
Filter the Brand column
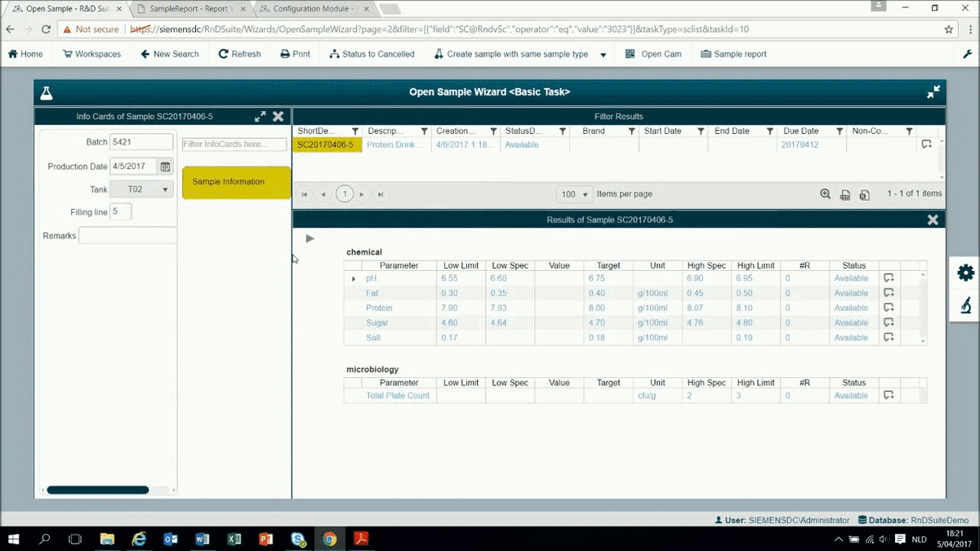pos(632,131)
